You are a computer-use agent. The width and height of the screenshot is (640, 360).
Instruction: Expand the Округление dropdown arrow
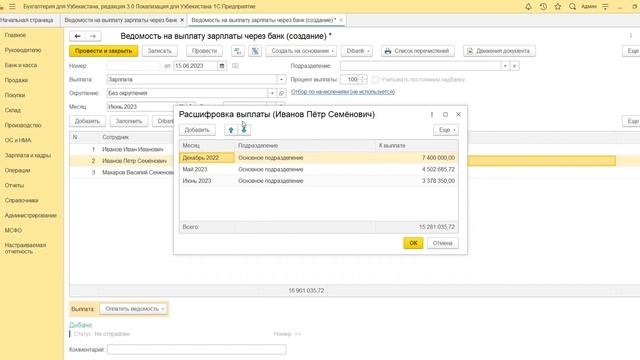(272, 93)
